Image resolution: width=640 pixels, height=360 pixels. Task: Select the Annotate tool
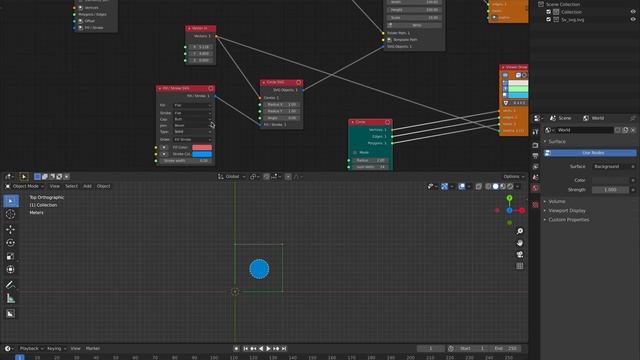pyautogui.click(x=11, y=285)
